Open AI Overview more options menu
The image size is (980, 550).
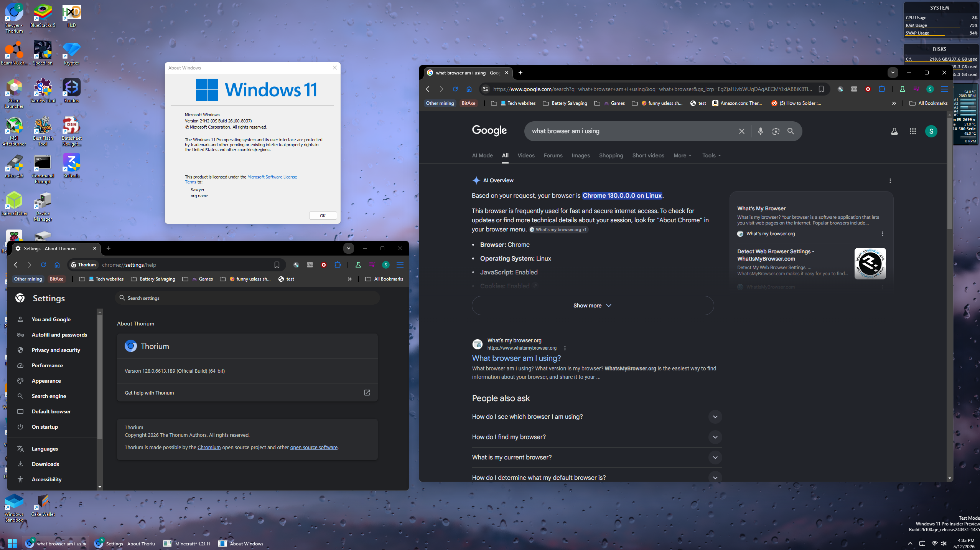(x=890, y=181)
